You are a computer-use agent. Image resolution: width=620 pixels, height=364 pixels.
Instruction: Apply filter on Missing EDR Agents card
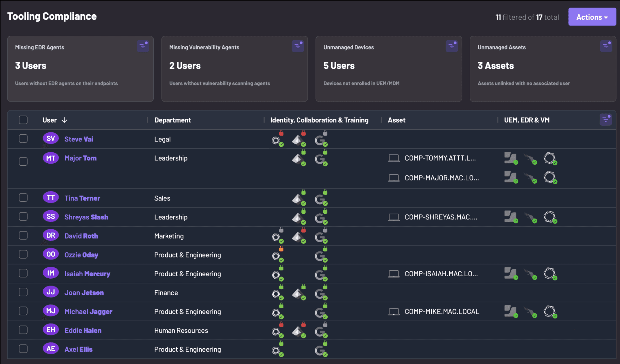click(x=143, y=46)
